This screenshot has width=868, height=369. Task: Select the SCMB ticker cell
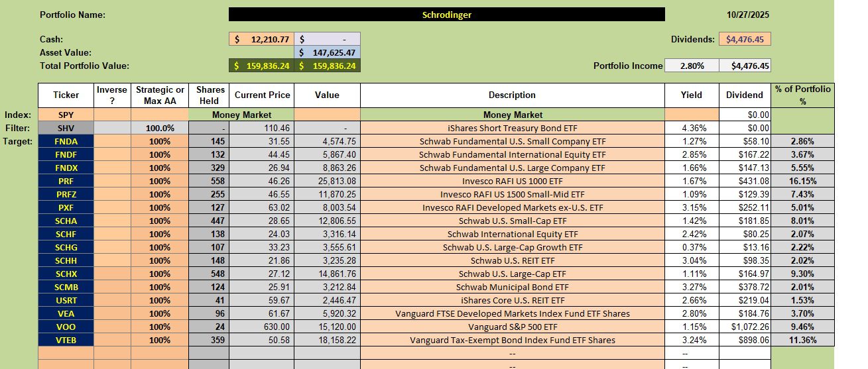point(66,287)
